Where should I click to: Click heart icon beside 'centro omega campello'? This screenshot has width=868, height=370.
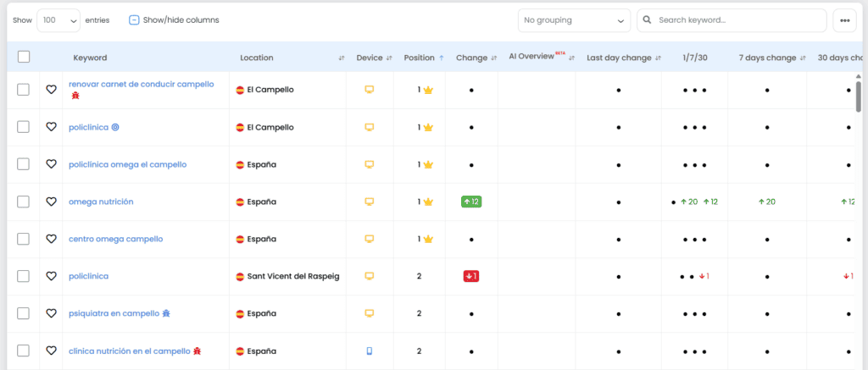tap(51, 239)
